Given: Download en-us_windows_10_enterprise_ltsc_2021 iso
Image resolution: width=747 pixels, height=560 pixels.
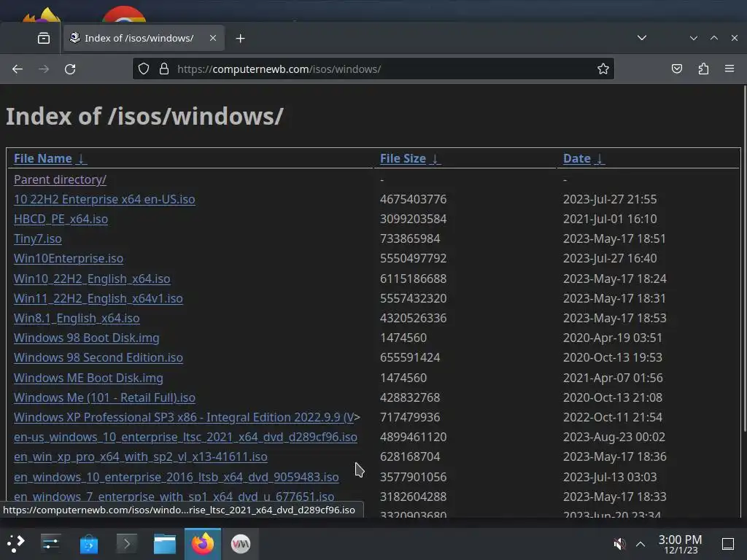Looking at the screenshot, I should (185, 437).
